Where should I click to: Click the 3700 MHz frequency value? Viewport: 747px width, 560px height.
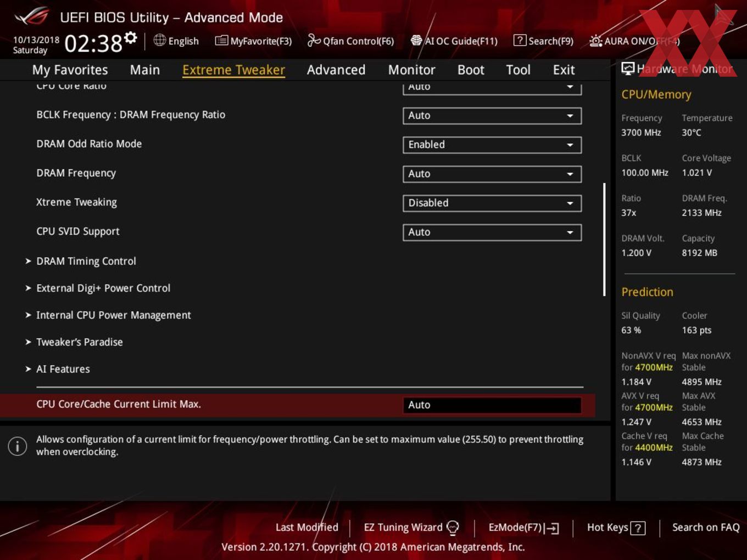[641, 132]
